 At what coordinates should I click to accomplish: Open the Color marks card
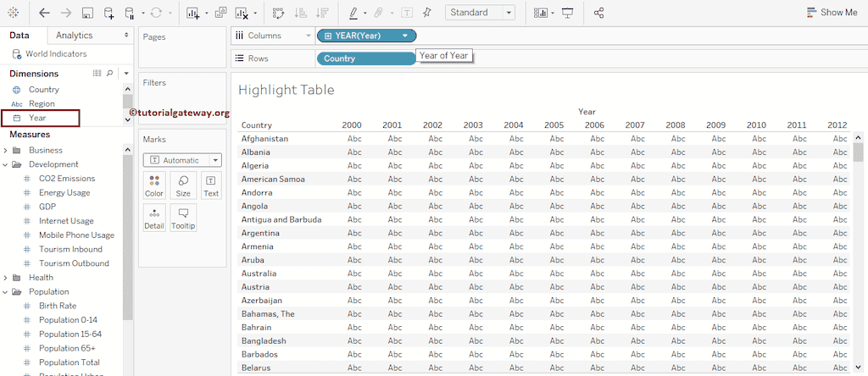(x=153, y=185)
